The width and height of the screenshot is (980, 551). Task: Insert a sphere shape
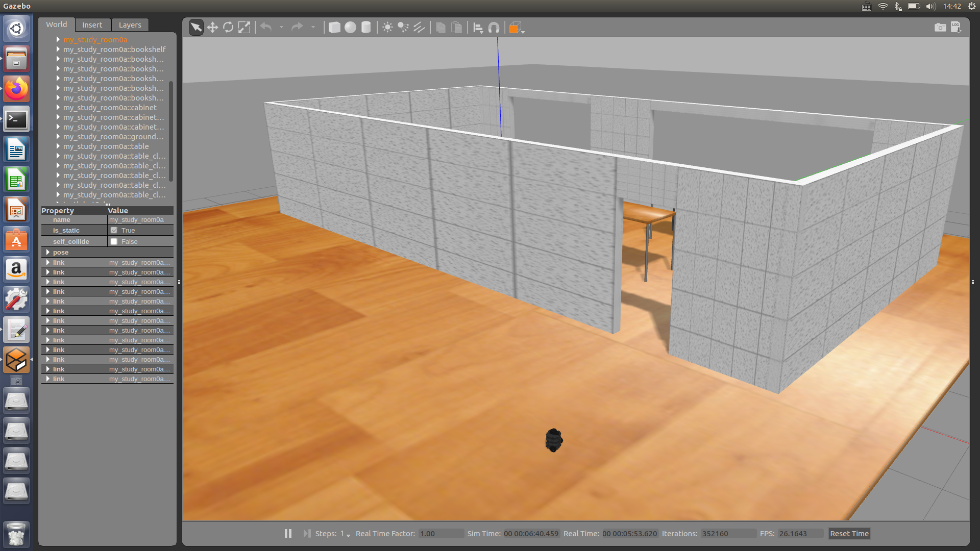(350, 28)
